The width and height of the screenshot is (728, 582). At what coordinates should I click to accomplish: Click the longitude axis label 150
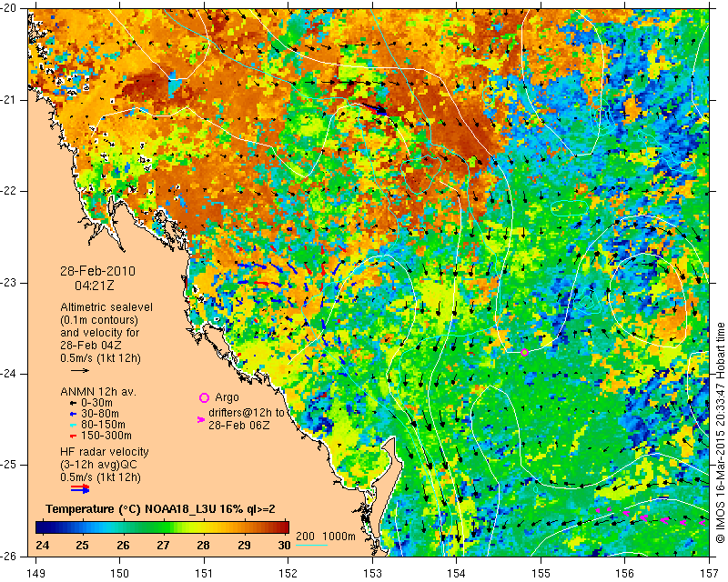(x=120, y=574)
